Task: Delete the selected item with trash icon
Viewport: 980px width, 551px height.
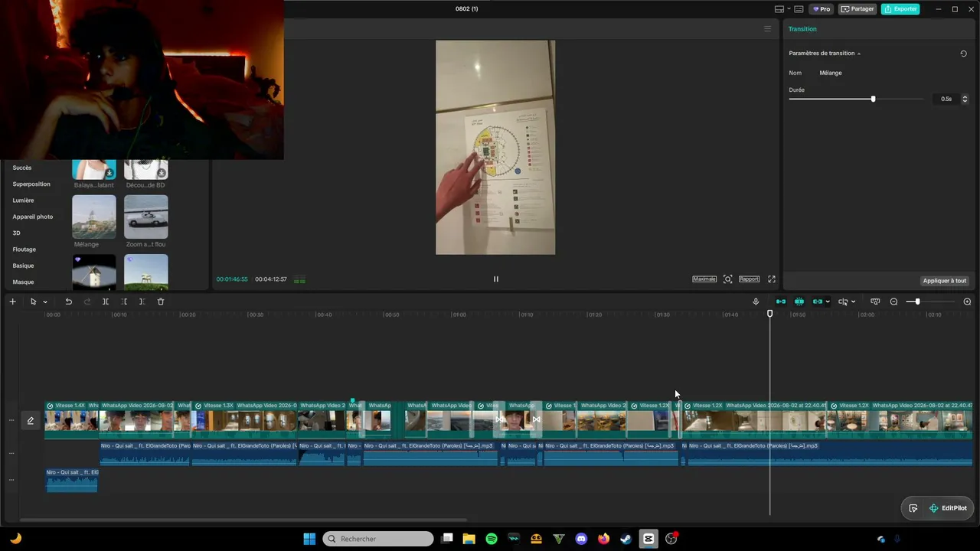Action: 161,302
